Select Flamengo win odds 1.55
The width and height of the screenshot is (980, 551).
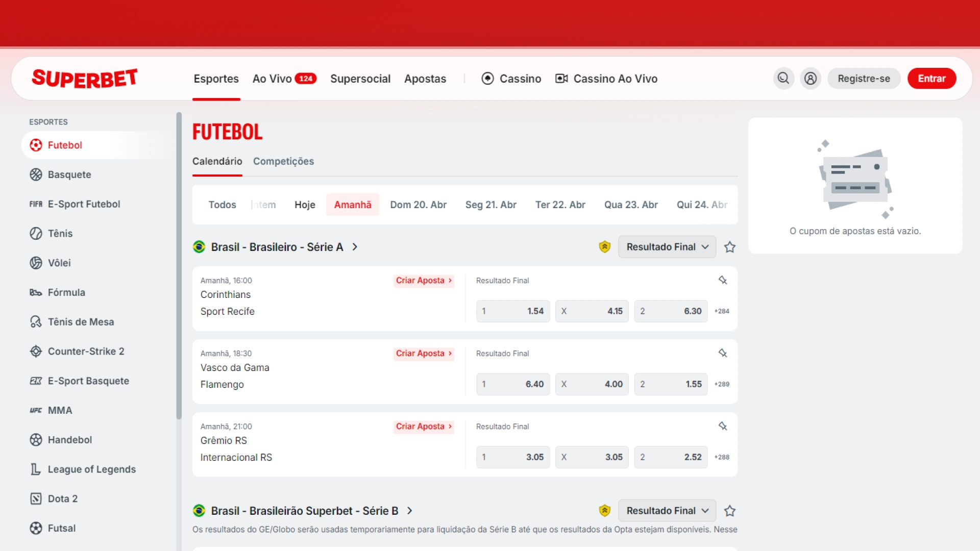[x=671, y=384]
